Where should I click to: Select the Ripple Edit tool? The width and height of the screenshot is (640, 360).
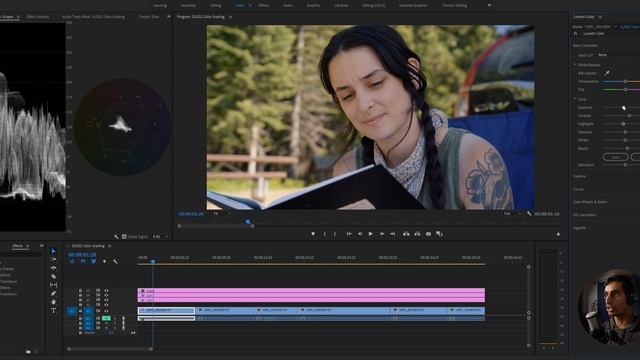pos(53,268)
